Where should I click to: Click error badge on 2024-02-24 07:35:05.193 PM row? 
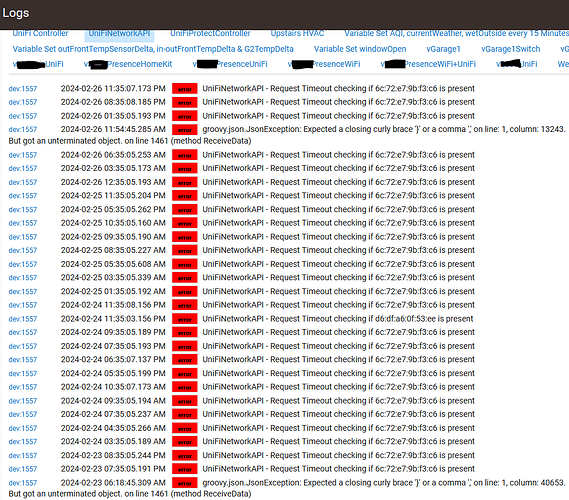pos(185,347)
